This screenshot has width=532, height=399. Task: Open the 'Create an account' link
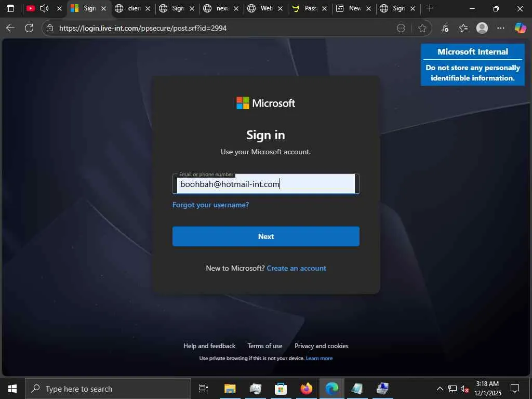tap(297, 269)
